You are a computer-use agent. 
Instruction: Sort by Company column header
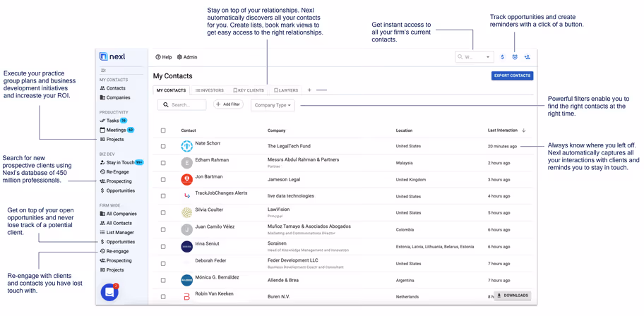pyautogui.click(x=276, y=130)
